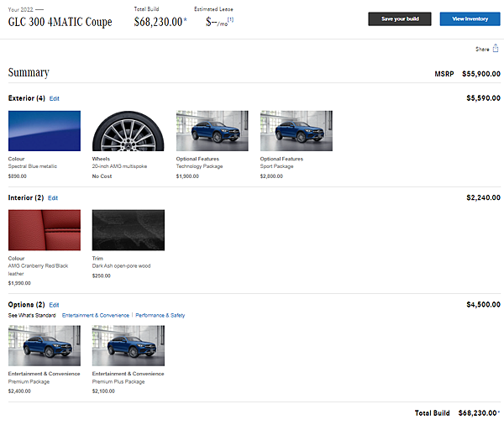
Task: Click the estimated lease footnote [1]
Action: tap(230, 19)
